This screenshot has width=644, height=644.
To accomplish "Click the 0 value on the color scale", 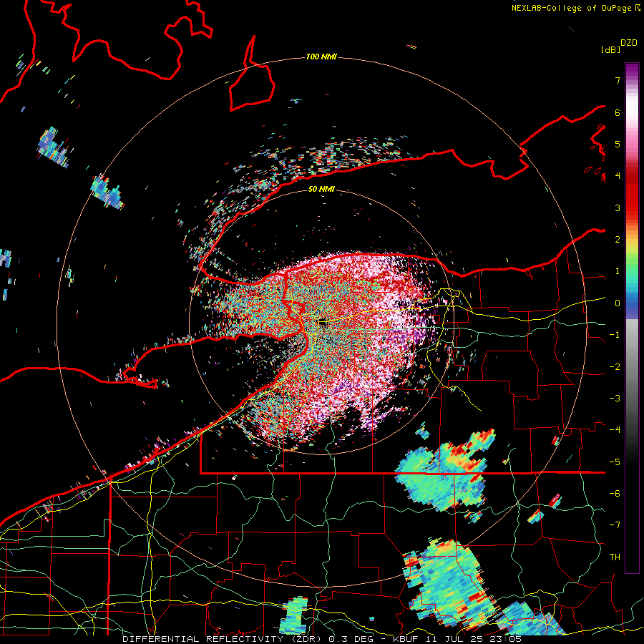I will 618,303.
